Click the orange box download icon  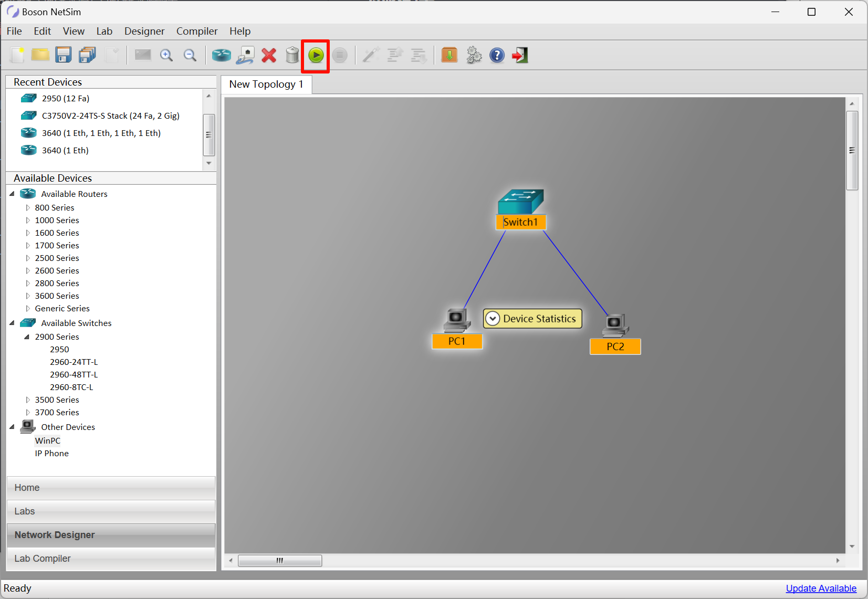pos(449,55)
